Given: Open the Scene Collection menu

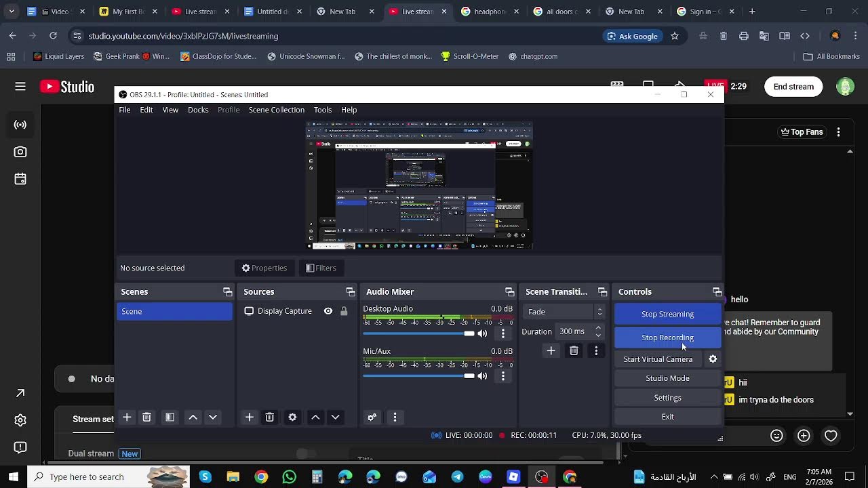Looking at the screenshot, I should 277,110.
